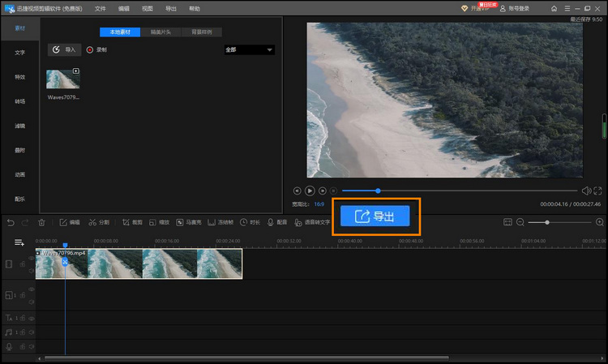Switch to the 背景样例 background samples tab

click(202, 32)
